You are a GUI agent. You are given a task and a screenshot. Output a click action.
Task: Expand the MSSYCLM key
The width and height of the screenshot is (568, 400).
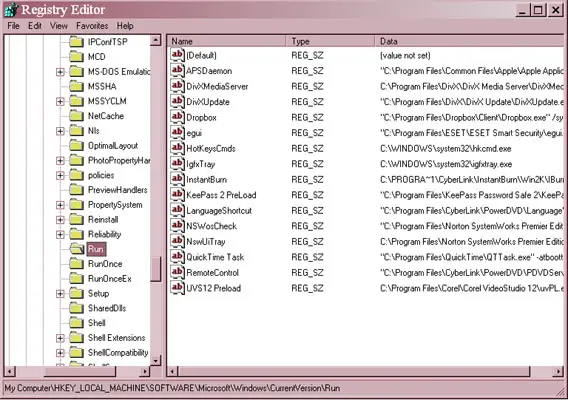tap(60, 101)
